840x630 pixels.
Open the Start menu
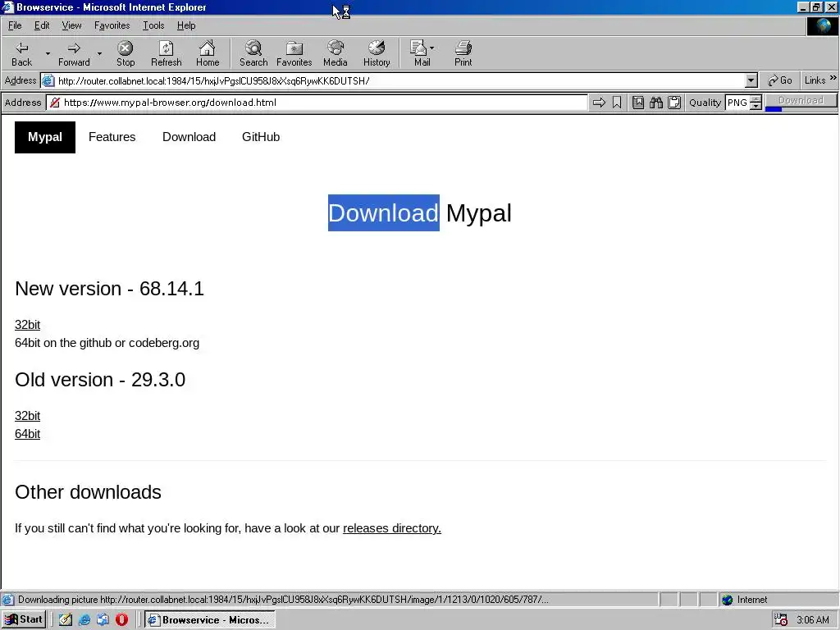tap(24, 620)
